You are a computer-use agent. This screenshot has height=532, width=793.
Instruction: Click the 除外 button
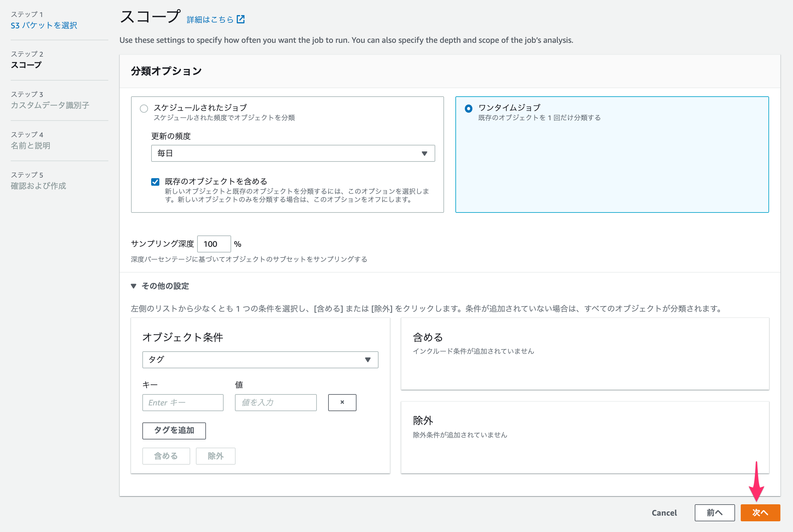point(215,456)
